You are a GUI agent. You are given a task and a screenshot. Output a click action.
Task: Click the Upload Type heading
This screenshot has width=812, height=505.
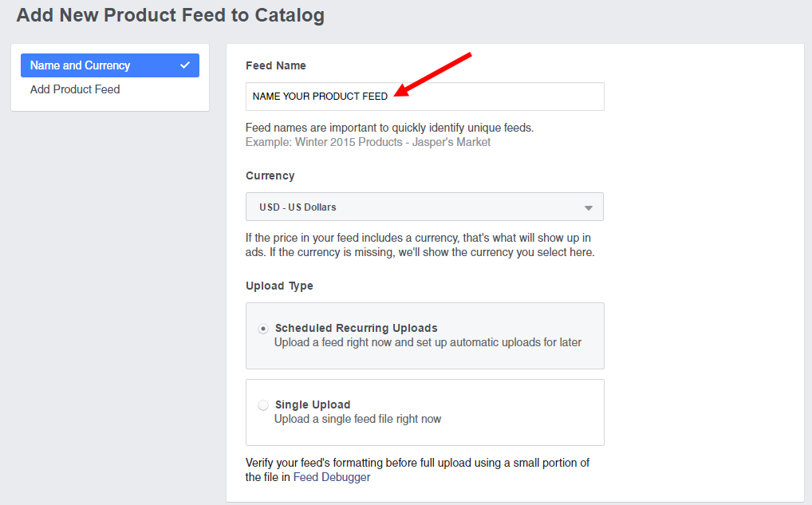(278, 286)
